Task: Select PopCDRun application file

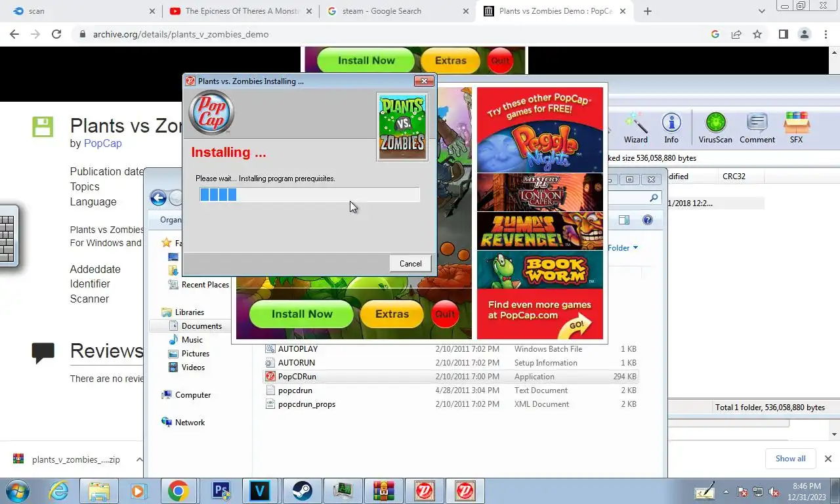Action: point(451,376)
